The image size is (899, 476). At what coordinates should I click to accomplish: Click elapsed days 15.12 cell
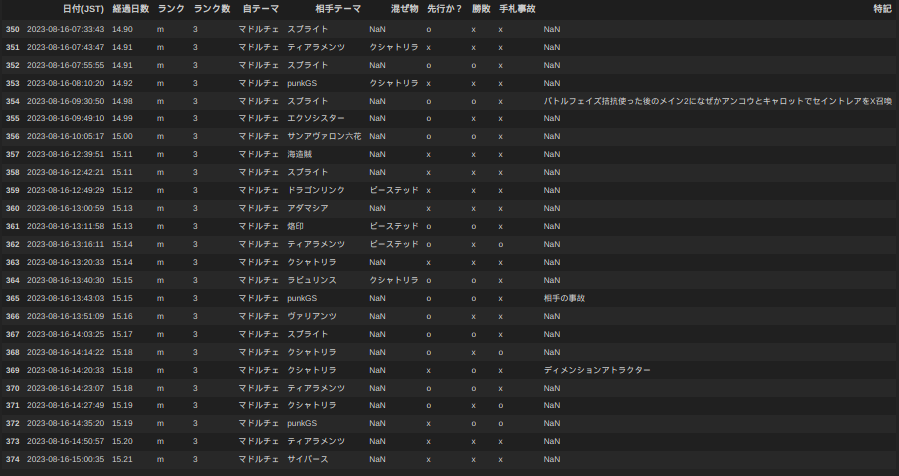(x=122, y=190)
